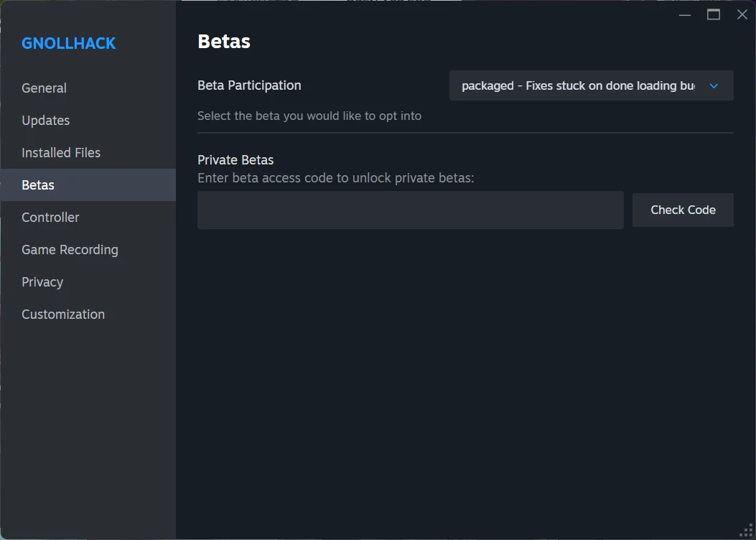Open the General settings section
756x540 pixels.
point(44,88)
